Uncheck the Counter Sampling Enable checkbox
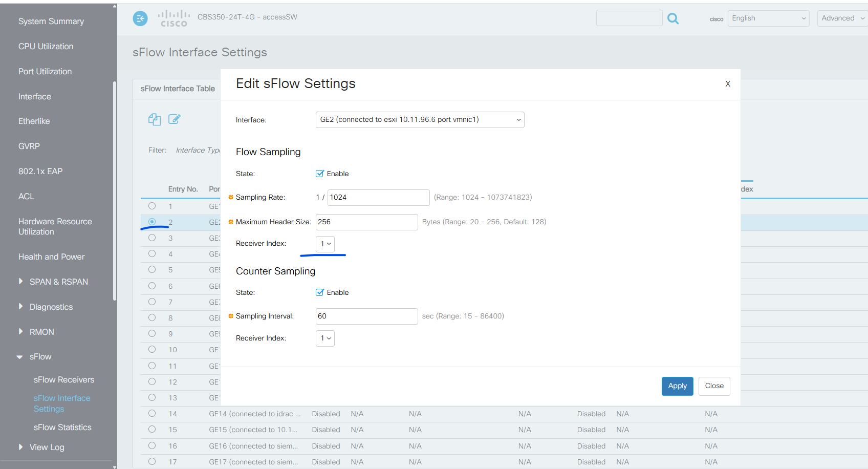Viewport: 868px width, 469px height. pyautogui.click(x=319, y=292)
